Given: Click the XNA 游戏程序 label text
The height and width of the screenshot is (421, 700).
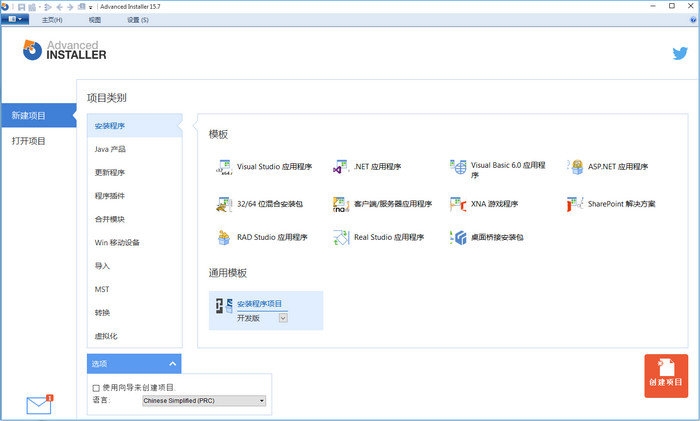Looking at the screenshot, I should (494, 204).
